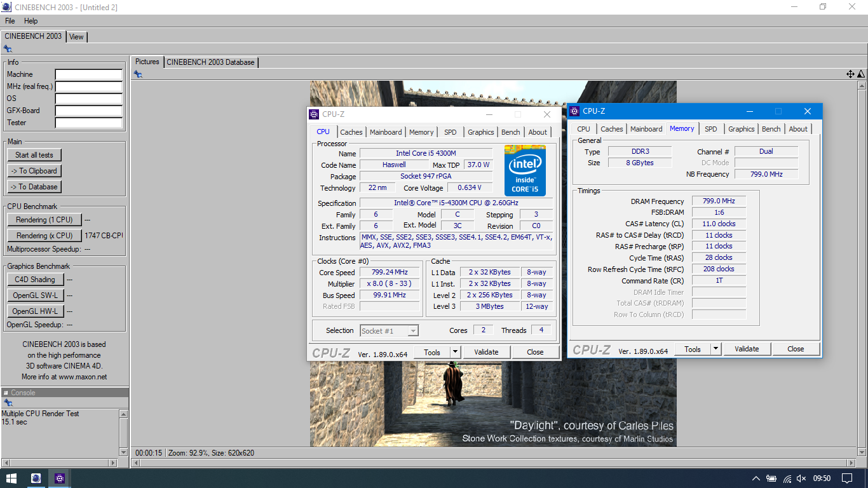Click the pin icon in the Console panel
Screen dimensions: 868x488
coord(8,403)
